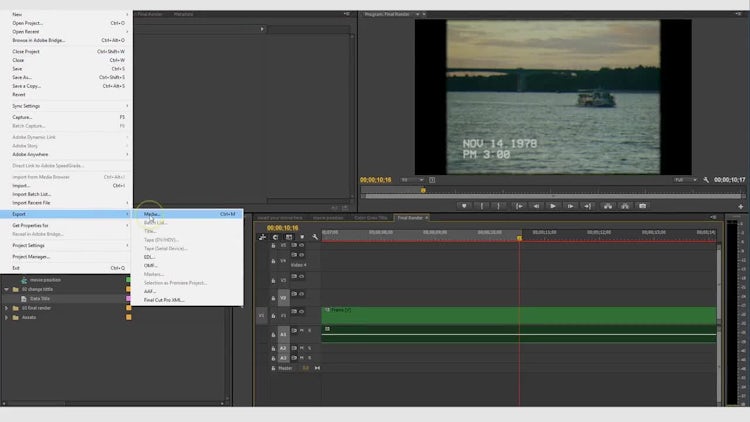
Task: Click the Go to In point button
Action: [518, 206]
